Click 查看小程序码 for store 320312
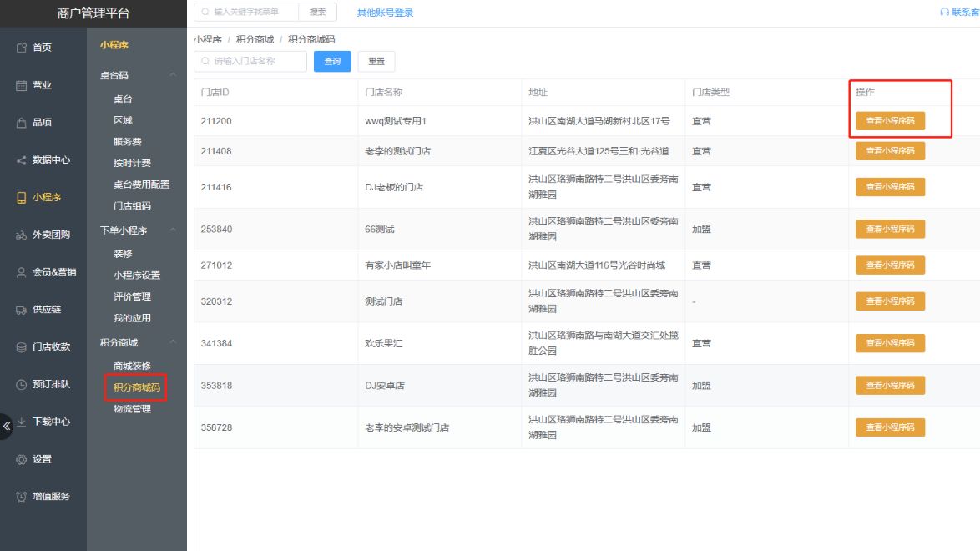The height and width of the screenshot is (551, 980). [890, 301]
